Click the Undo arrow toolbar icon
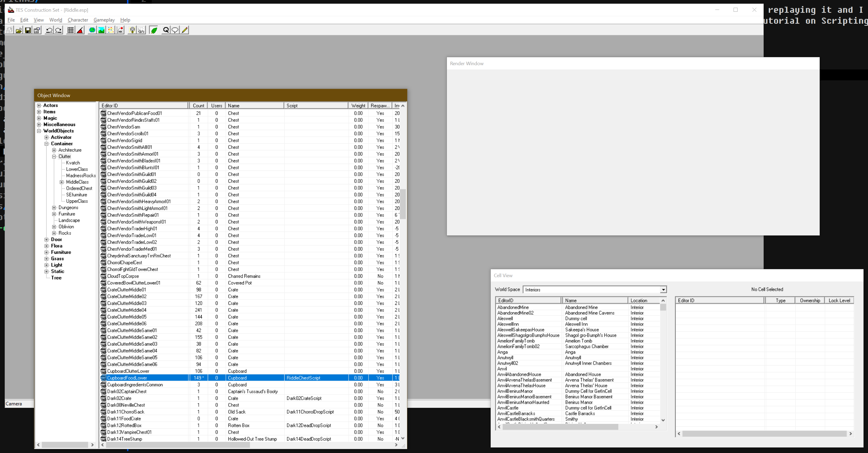Image resolution: width=868 pixels, height=453 pixels. [x=49, y=30]
